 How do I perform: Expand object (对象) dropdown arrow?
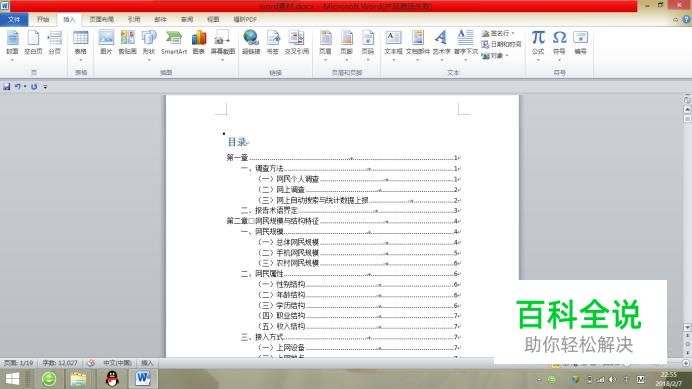[x=507, y=56]
